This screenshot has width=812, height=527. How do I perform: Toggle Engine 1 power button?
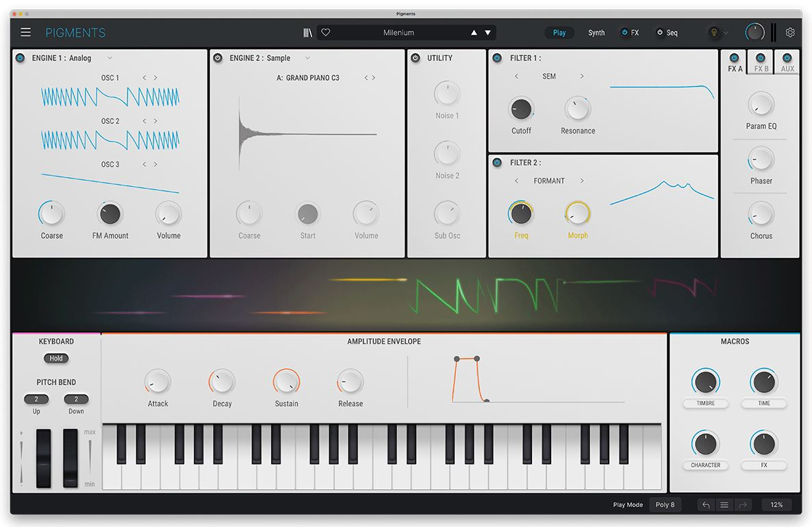click(20, 58)
